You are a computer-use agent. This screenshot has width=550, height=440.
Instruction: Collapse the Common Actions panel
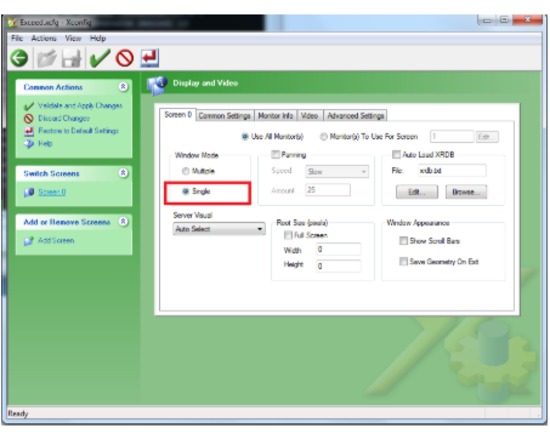pos(123,86)
